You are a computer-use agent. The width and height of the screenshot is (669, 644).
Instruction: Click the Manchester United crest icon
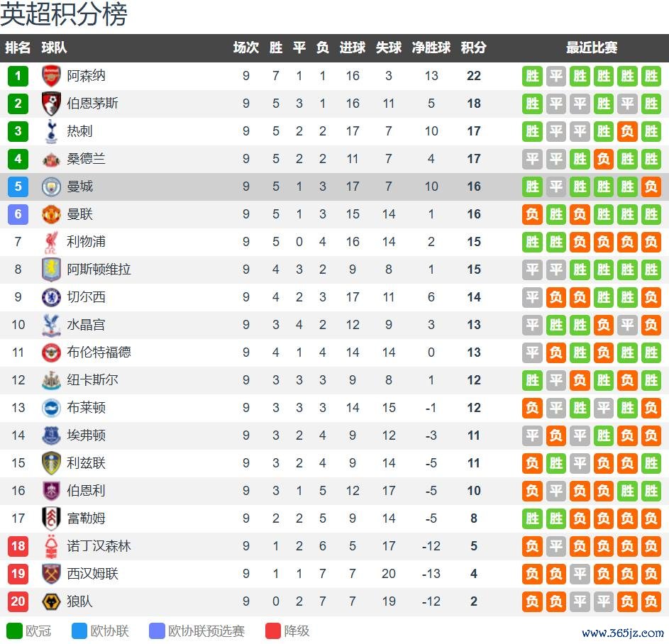[51, 214]
